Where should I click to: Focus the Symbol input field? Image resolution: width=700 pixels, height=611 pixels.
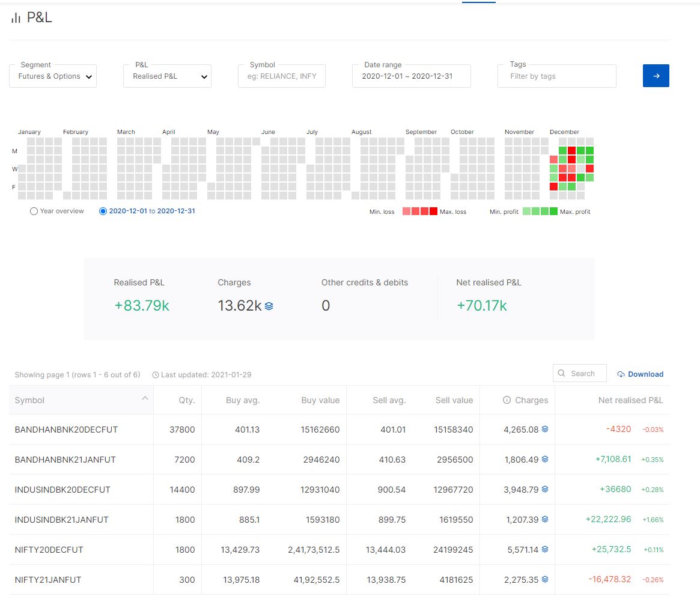[x=282, y=76]
